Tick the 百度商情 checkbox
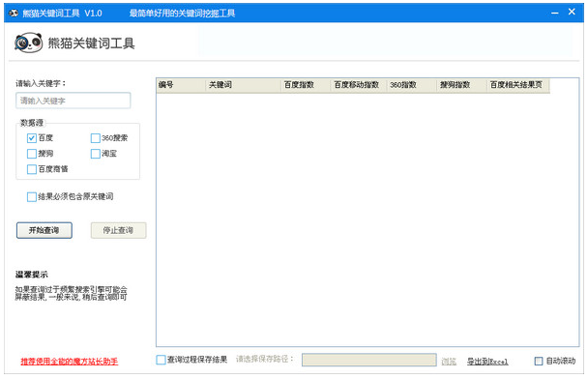The image size is (588, 379). pyautogui.click(x=32, y=169)
